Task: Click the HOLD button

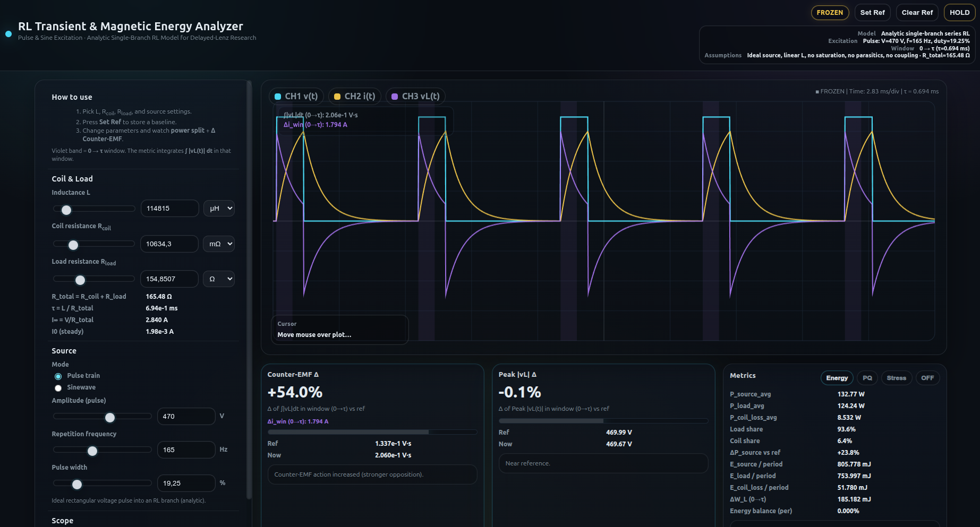Action: point(959,12)
